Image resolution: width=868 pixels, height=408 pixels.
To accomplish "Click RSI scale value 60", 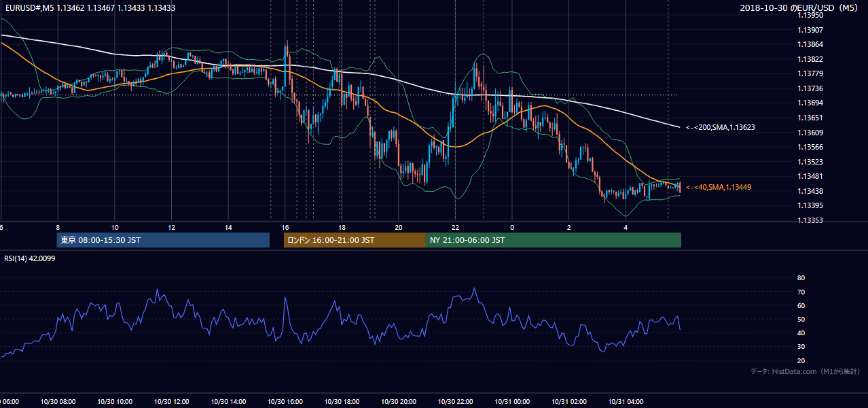I will [801, 305].
